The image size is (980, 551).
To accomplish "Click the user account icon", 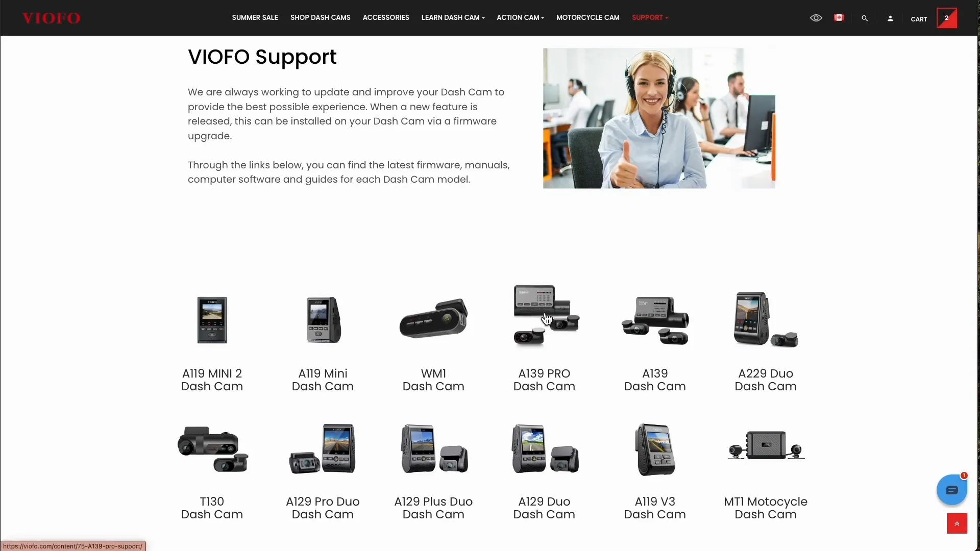I will pyautogui.click(x=891, y=18).
